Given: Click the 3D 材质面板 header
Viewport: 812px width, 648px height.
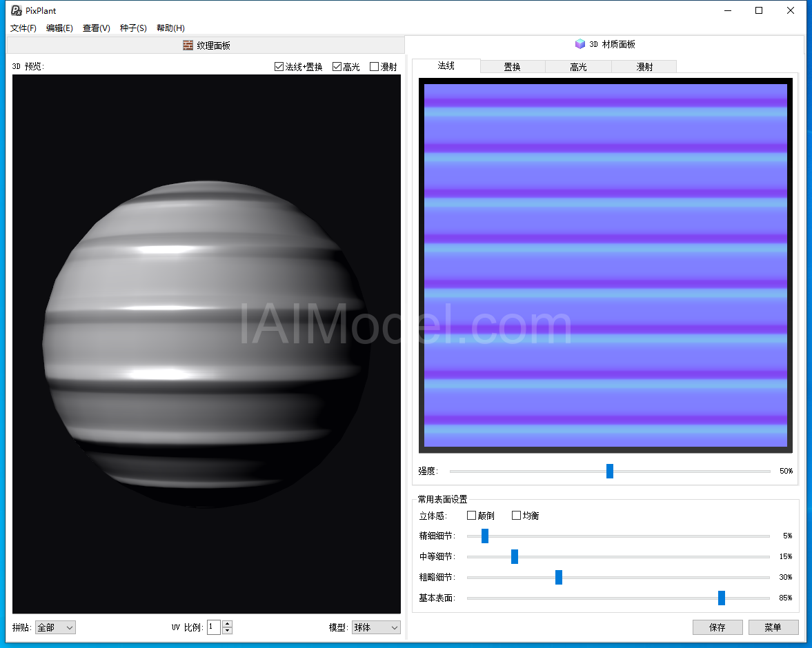Looking at the screenshot, I should point(605,44).
